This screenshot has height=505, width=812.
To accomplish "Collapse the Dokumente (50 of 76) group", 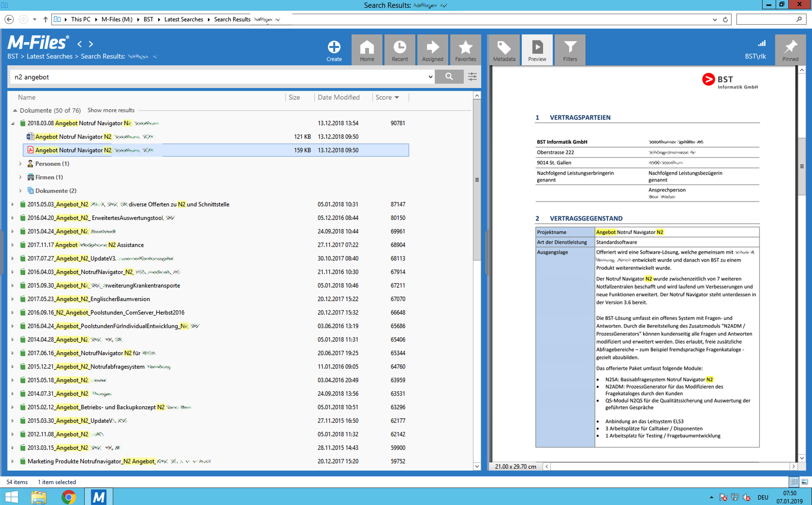I will [15, 110].
